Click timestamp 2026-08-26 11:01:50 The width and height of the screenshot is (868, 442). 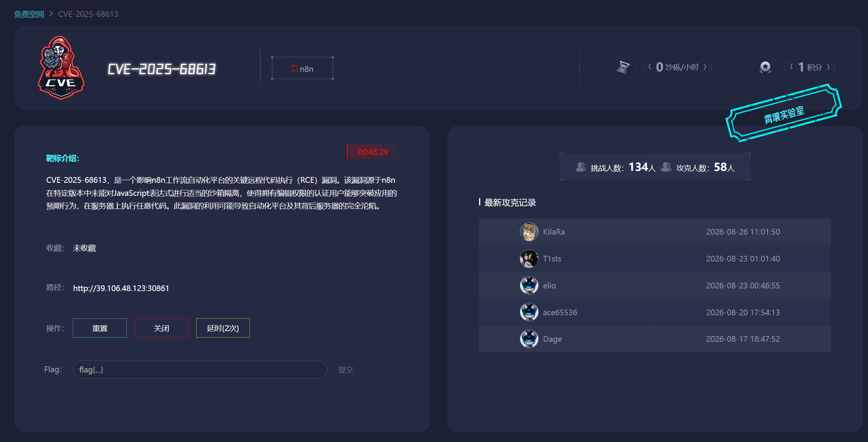tap(743, 232)
